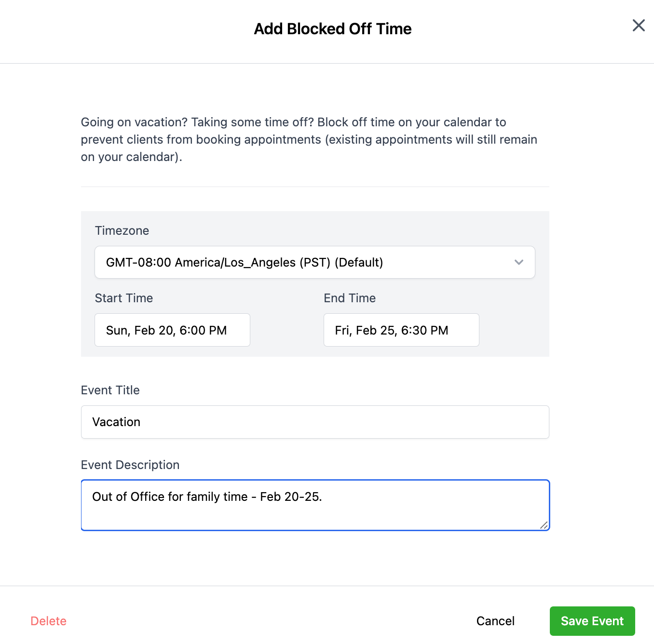654x644 pixels.
Task: Click the Add Blocked Off Time heading
Action: point(333,29)
